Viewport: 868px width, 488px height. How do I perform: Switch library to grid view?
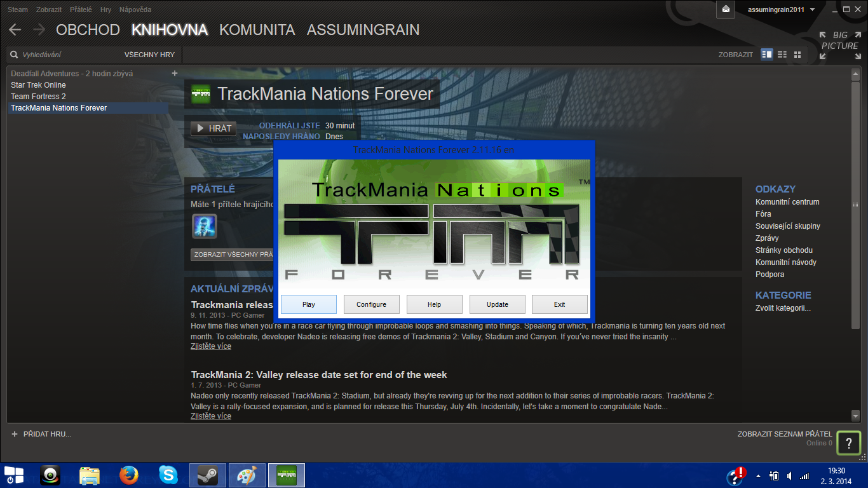[797, 55]
